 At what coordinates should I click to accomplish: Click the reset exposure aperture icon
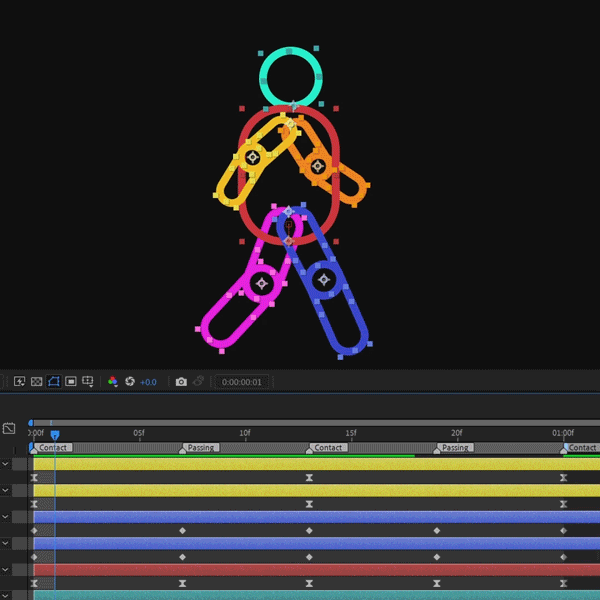tap(130, 382)
